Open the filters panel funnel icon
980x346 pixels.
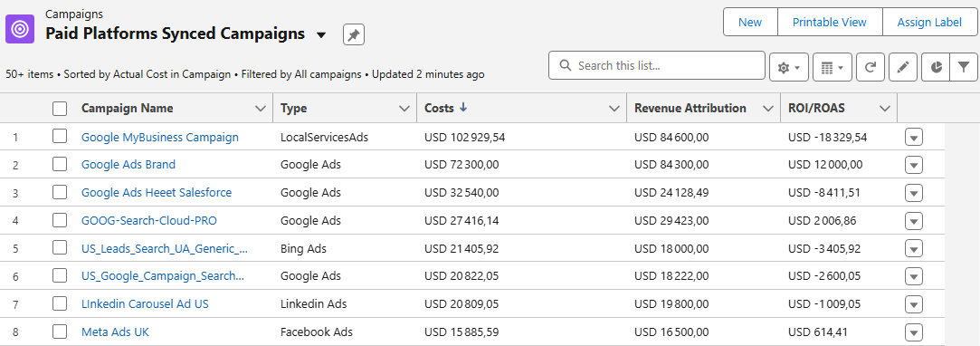(964, 68)
